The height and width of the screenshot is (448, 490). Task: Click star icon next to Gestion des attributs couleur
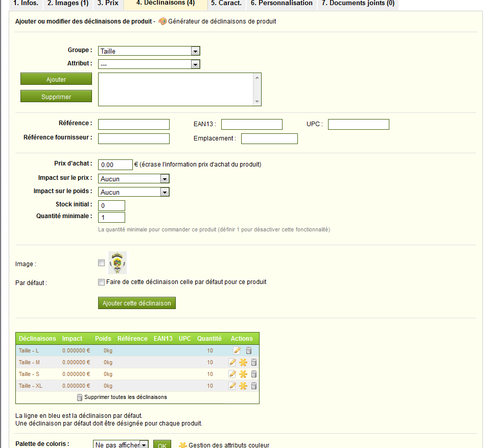point(183,445)
